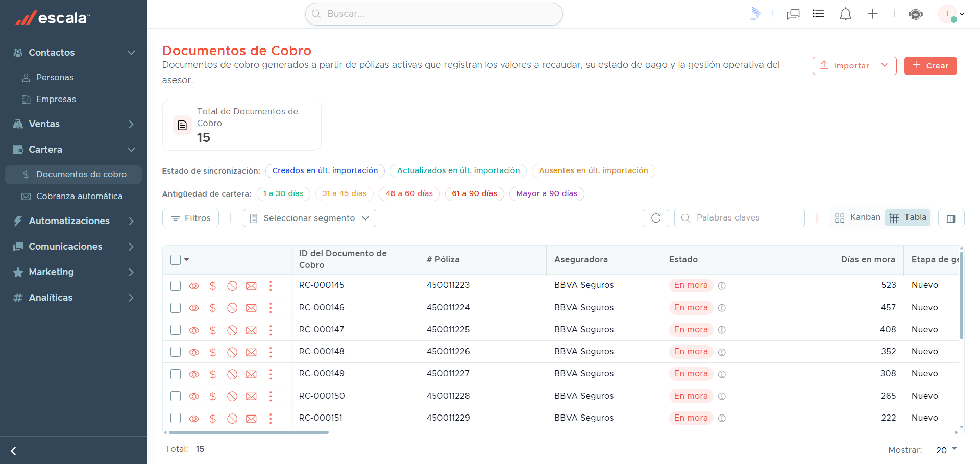Select the checkbox for RC-000150
This screenshot has height=464, width=980.
pyautogui.click(x=176, y=396)
